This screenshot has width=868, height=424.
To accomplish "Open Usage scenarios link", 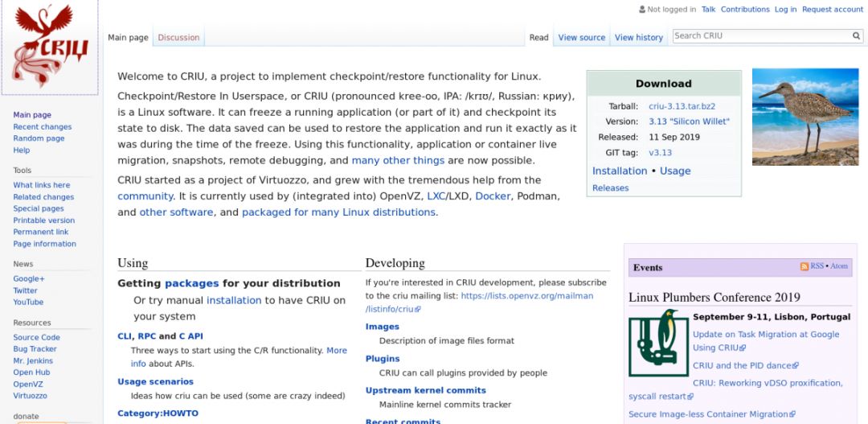I will coord(156,382).
